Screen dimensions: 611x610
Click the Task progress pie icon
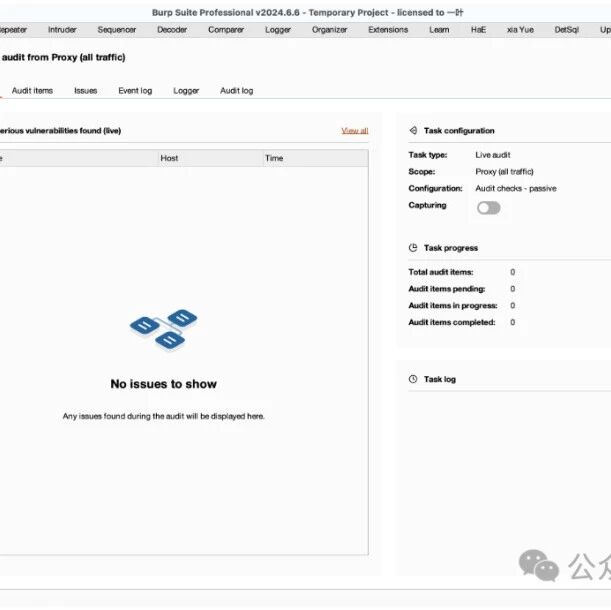[x=413, y=248]
